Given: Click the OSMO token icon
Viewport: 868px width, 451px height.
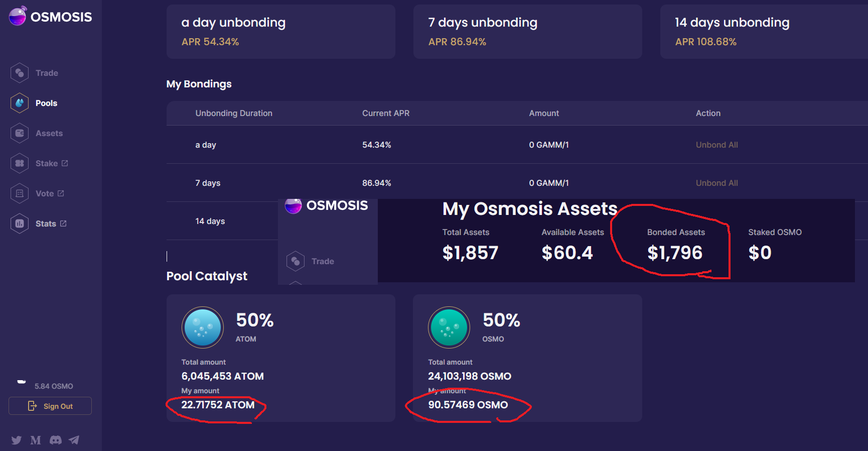Looking at the screenshot, I should (449, 327).
